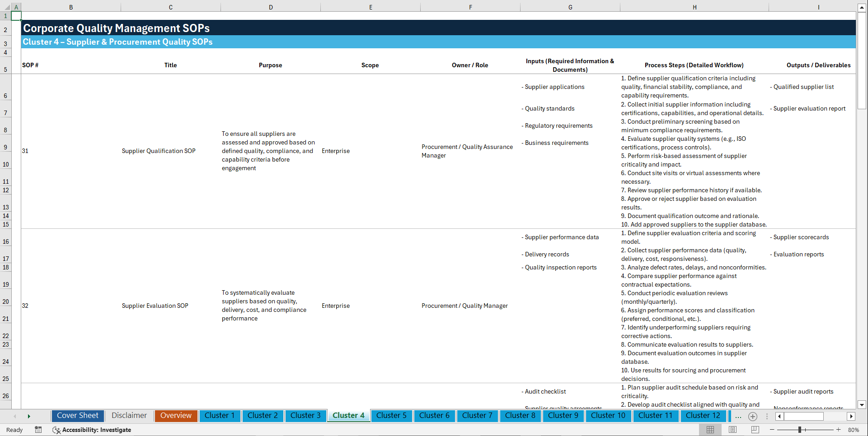868x436 pixels.
Task: Select column C header
Action: tap(171, 7)
